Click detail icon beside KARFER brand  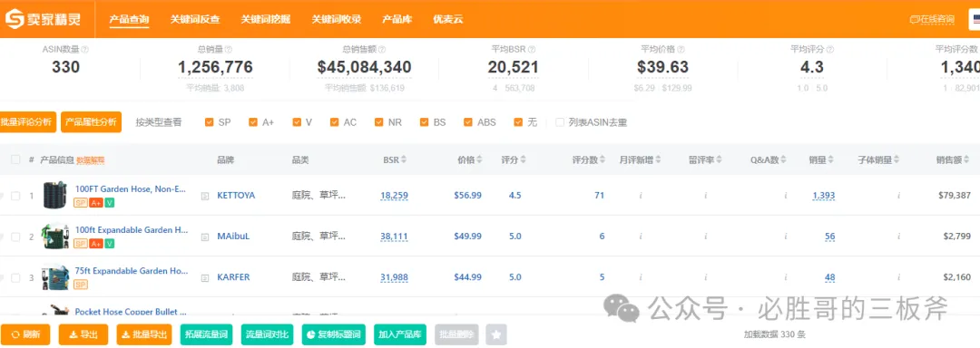(204, 277)
